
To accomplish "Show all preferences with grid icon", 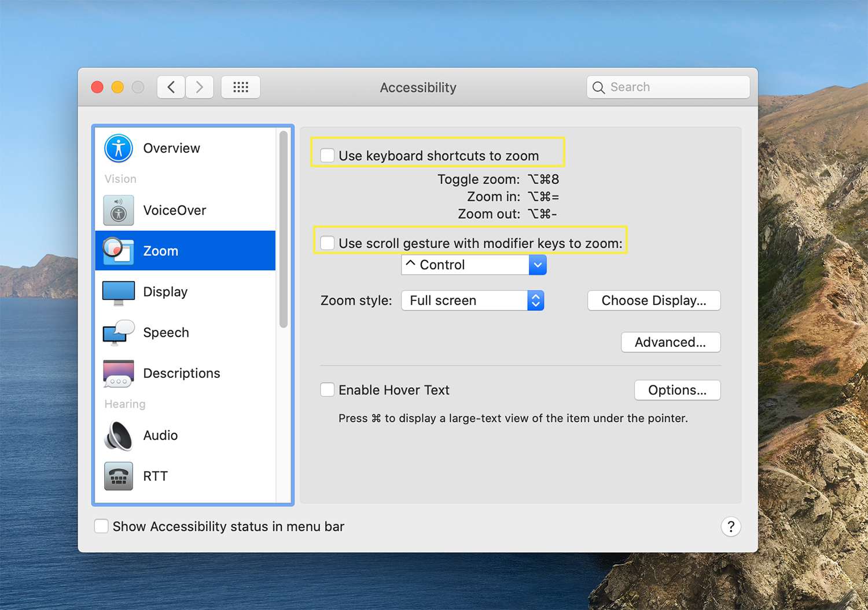I will tap(241, 87).
